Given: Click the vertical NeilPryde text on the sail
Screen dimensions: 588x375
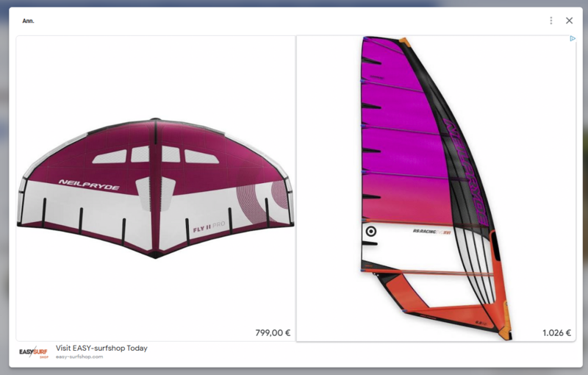Looking at the screenshot, I should point(465,169).
